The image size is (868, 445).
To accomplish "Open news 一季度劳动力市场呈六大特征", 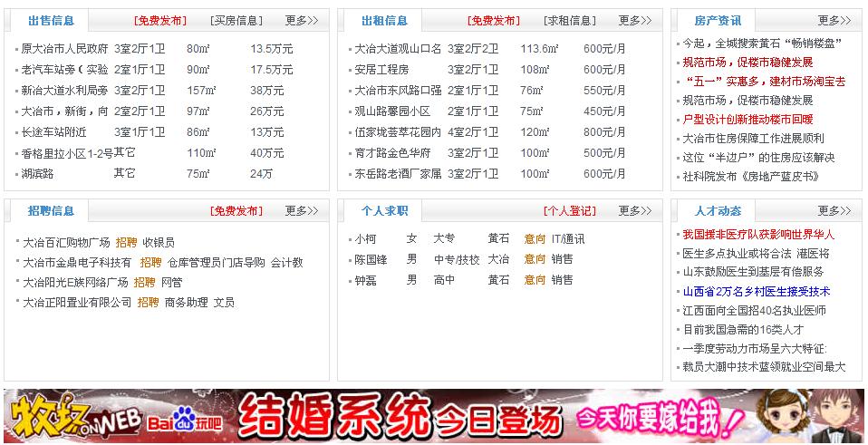I will pyautogui.click(x=755, y=349).
